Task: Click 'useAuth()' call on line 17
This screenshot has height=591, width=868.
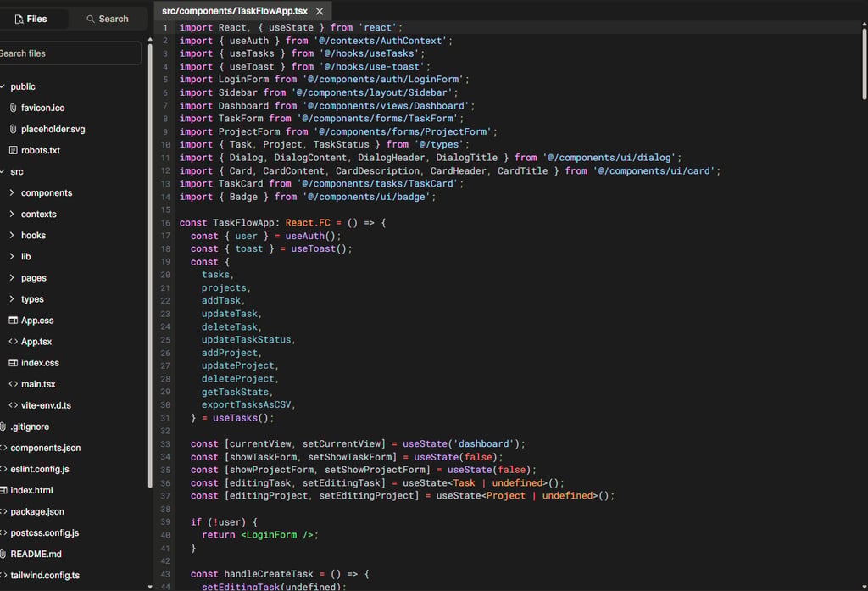Action: [x=310, y=236]
